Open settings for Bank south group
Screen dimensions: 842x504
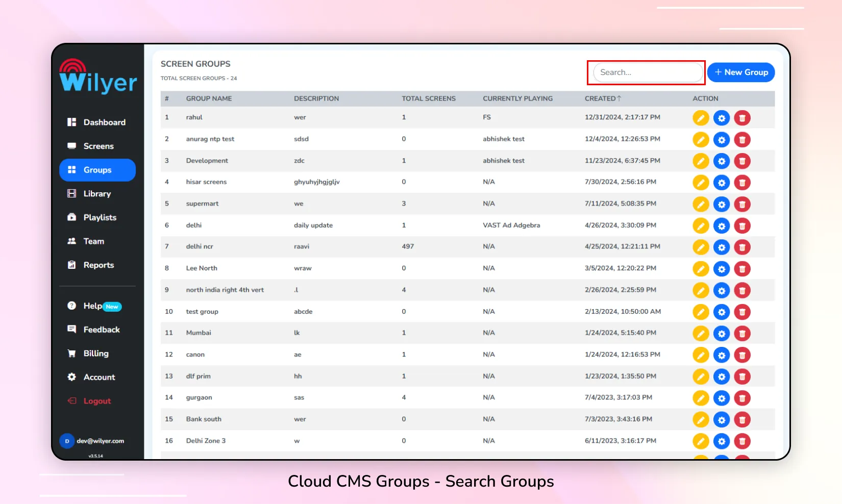pyautogui.click(x=722, y=420)
